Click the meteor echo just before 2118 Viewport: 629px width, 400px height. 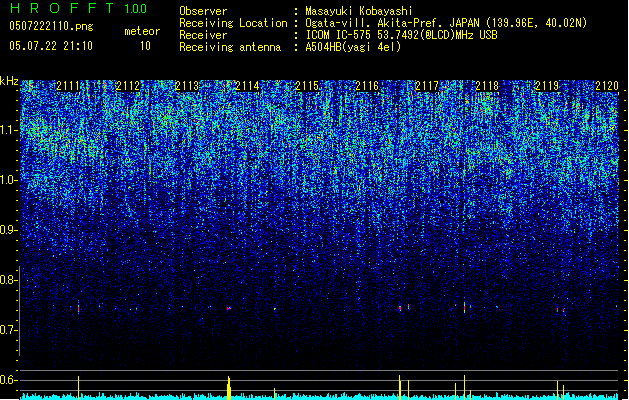pos(465,308)
